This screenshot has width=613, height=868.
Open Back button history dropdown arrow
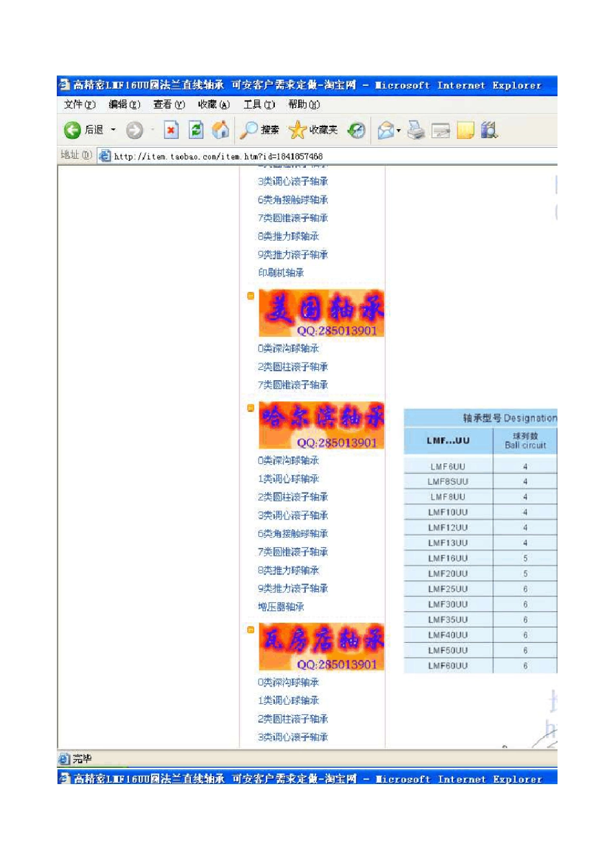point(114,130)
